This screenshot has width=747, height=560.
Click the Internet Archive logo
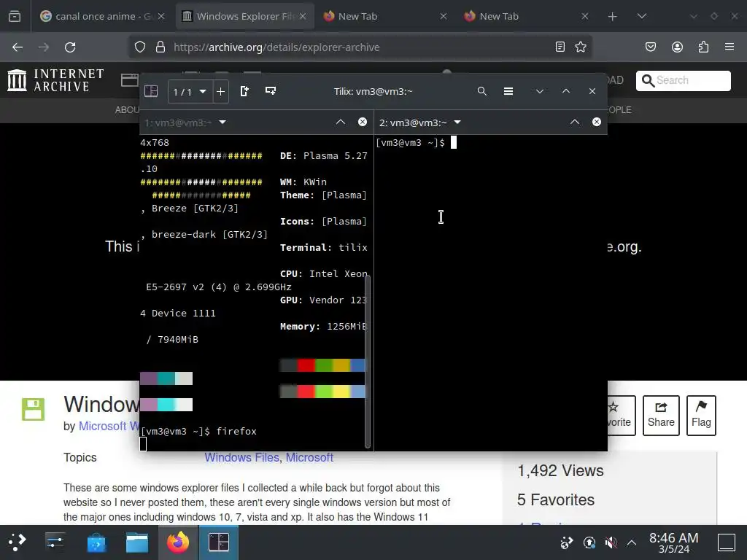coord(55,80)
